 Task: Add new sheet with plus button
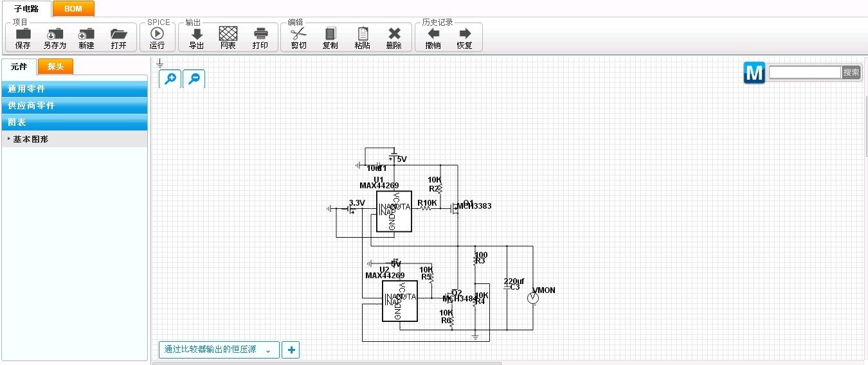[291, 350]
